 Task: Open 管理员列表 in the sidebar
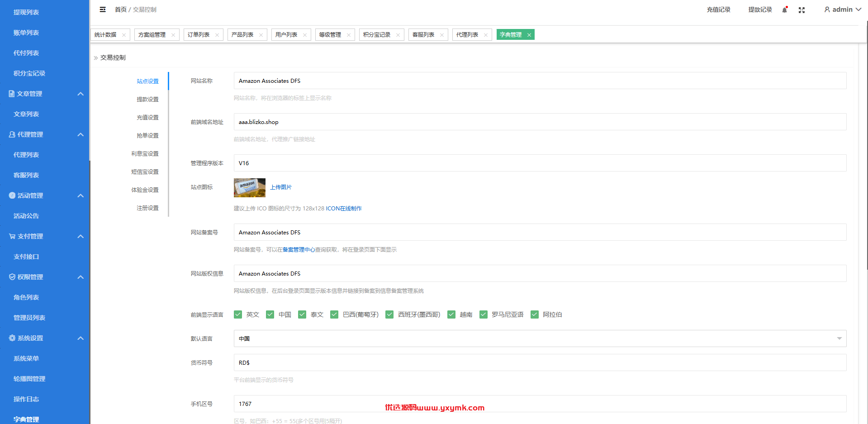tap(29, 318)
